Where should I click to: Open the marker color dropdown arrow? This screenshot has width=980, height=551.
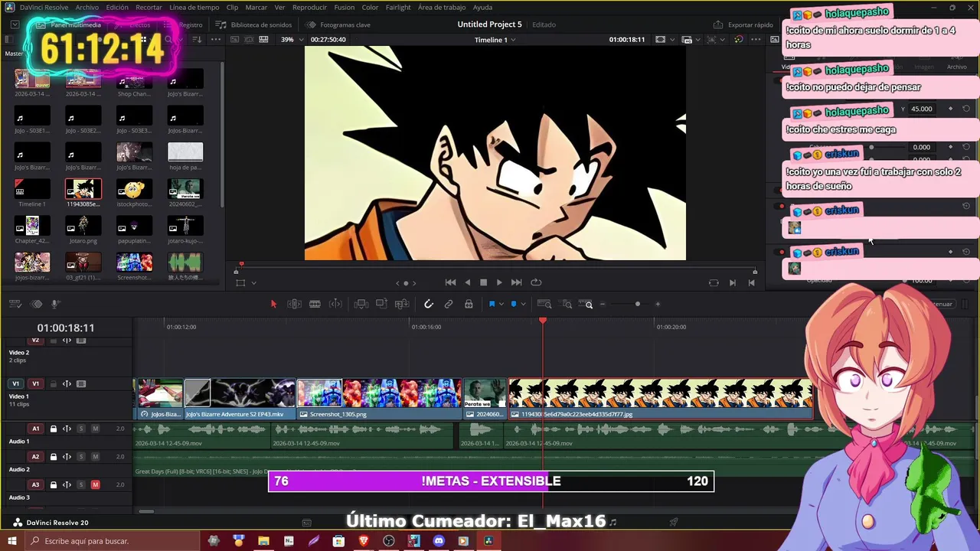coord(523,305)
